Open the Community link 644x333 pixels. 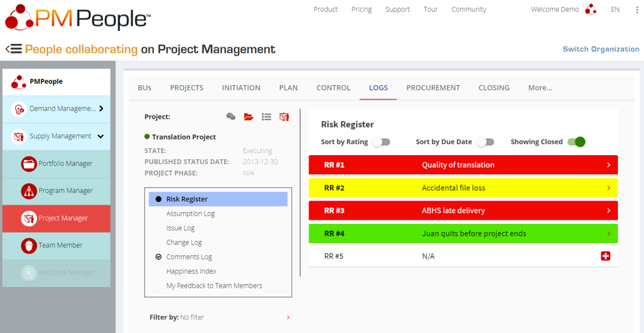coord(469,10)
